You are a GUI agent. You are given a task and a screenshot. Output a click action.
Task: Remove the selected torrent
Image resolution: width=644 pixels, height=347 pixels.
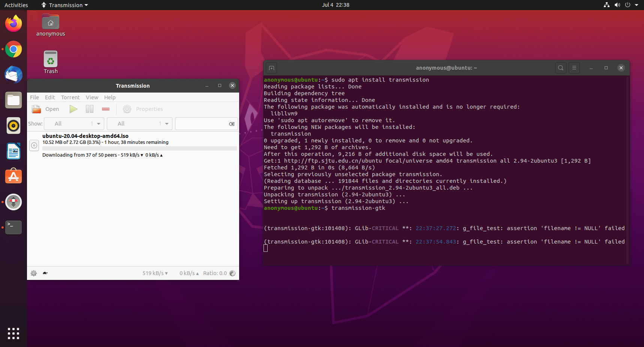[x=105, y=109]
